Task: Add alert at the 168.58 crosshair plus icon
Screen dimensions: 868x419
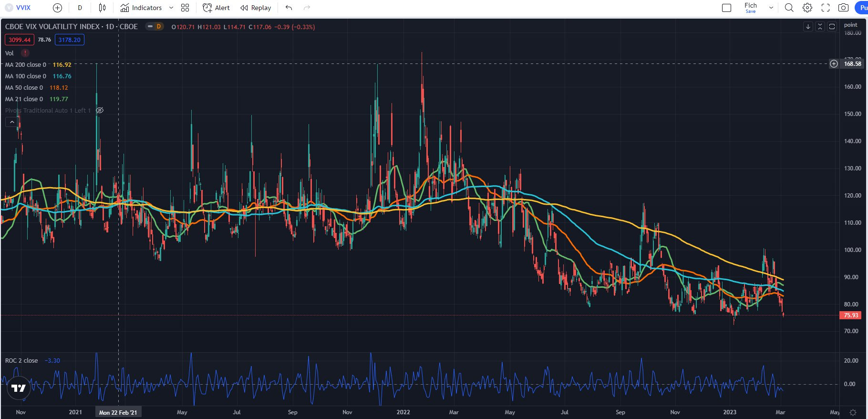Action: click(x=834, y=63)
